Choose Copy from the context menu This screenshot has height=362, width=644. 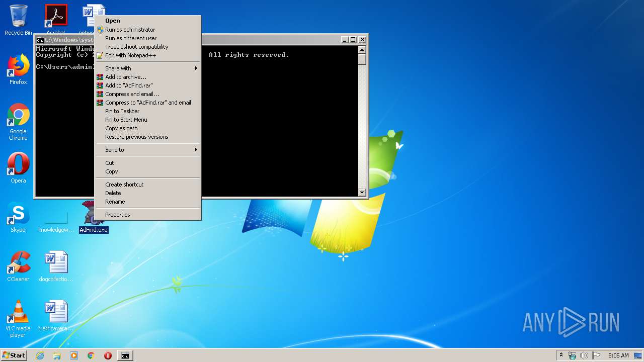point(148,171)
